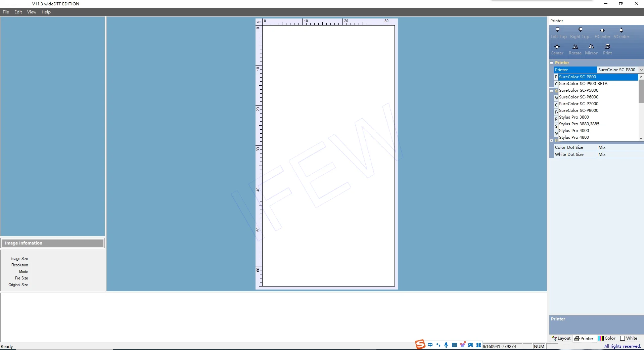The width and height of the screenshot is (644, 350).
Task: Click the Original Size label
Action: [x=18, y=285]
